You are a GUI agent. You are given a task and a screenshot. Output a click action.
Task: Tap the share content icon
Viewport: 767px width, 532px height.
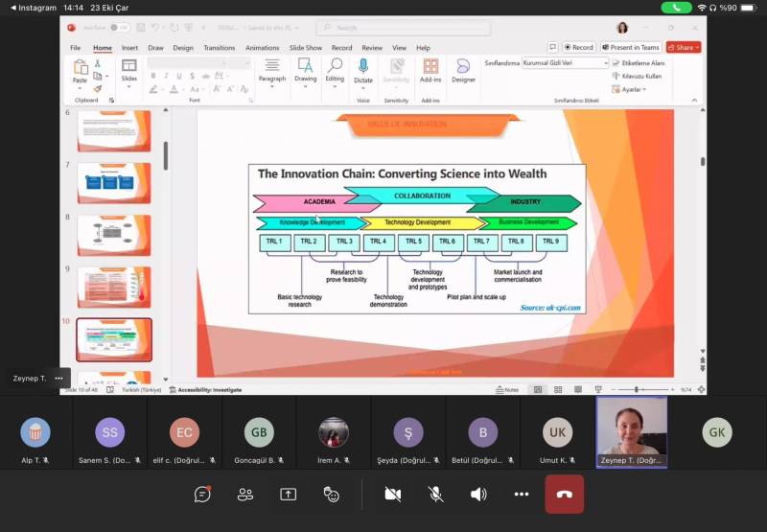[x=289, y=494]
